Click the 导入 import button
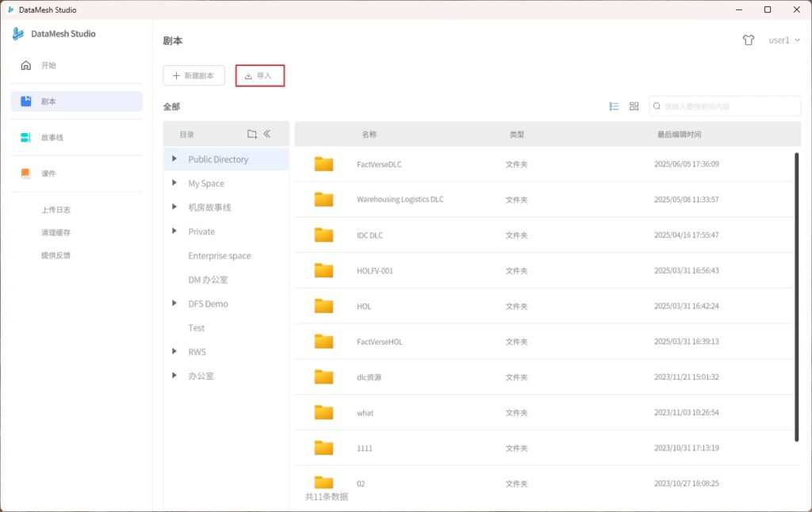 click(x=259, y=76)
